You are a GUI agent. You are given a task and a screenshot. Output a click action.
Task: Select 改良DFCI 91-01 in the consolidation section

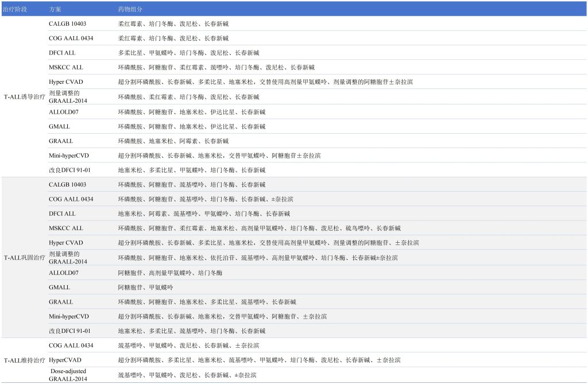pyautogui.click(x=69, y=331)
